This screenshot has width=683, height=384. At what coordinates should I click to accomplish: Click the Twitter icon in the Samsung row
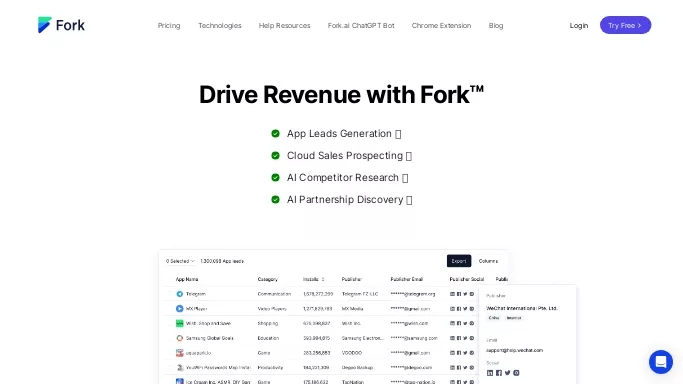465,338
